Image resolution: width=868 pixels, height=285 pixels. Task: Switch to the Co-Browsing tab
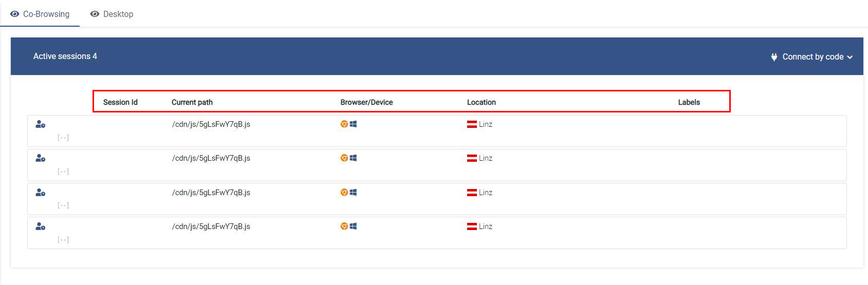40,14
